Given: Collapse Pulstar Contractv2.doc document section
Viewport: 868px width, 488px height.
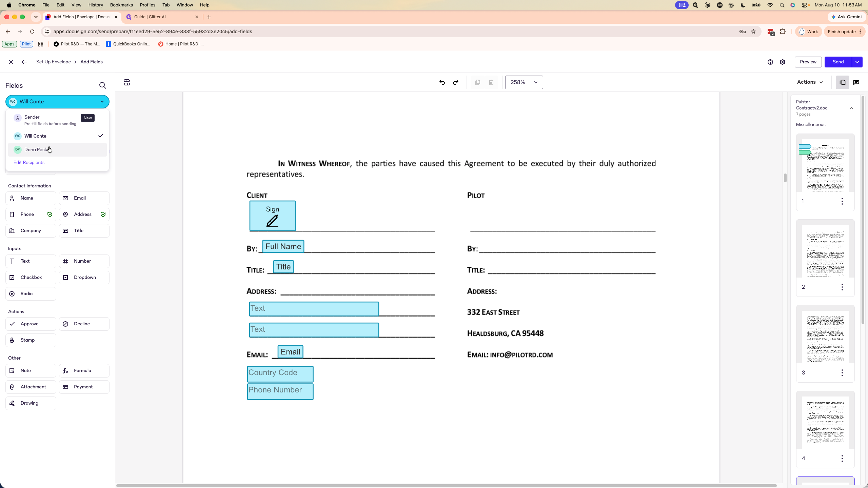Looking at the screenshot, I should [851, 108].
